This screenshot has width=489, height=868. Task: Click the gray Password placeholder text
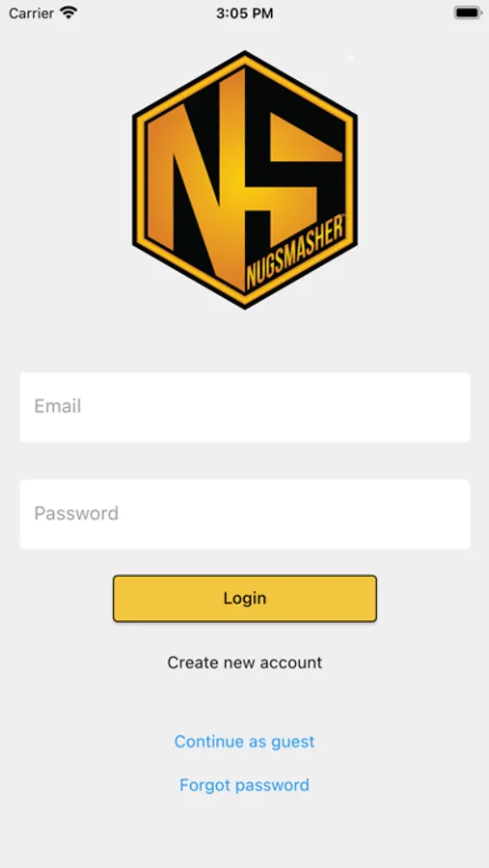pos(76,513)
